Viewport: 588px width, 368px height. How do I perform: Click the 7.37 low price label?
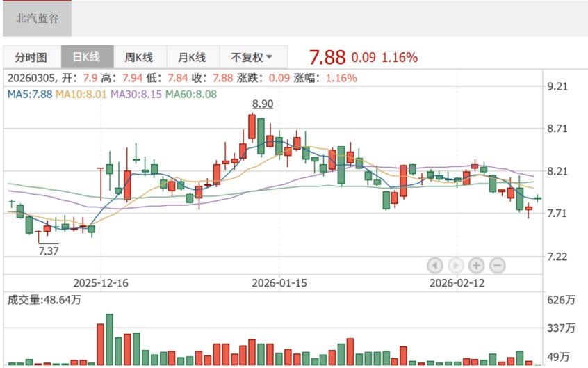point(49,250)
